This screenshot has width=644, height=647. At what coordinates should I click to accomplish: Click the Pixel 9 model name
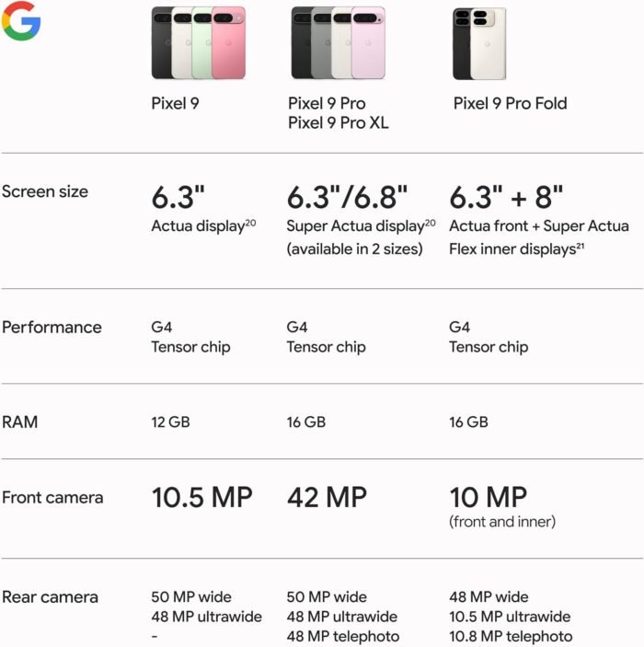click(x=175, y=103)
